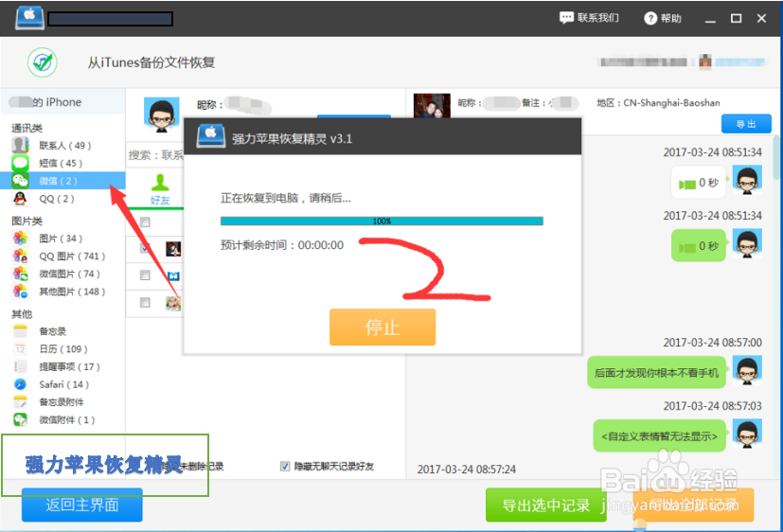783x532 pixels.
Task: Open 其他图片 (148) icon
Action: click(20, 292)
